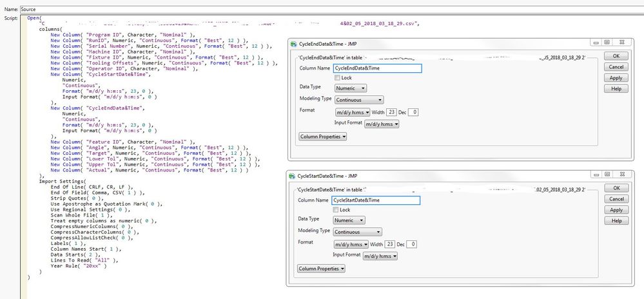Click the "Upper Tol" column line in script
Image resolution: width=644 pixels, height=299 pixels.
pyautogui.click(x=155, y=164)
